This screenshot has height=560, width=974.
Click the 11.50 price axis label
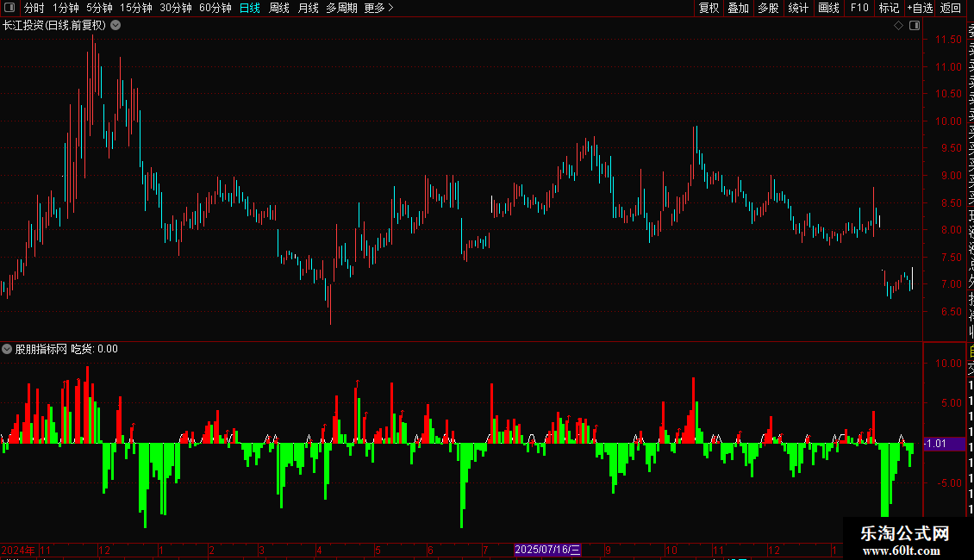point(948,39)
